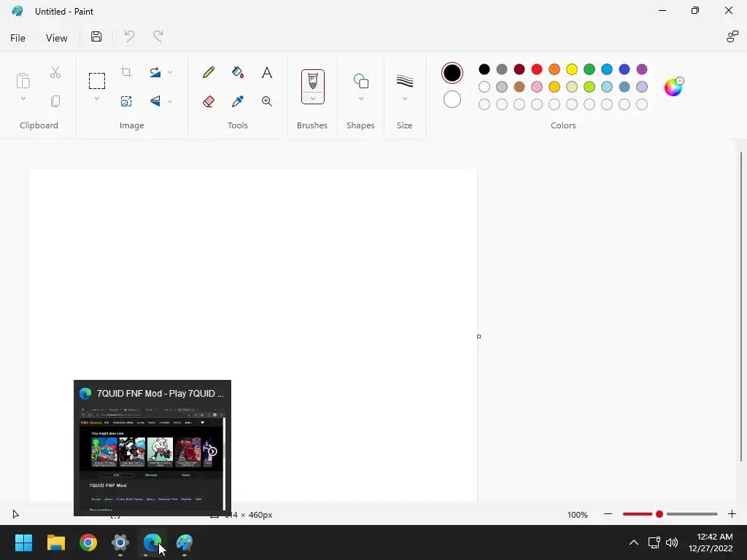
Task: Click the canvas right-edge resize handle
Action: pyautogui.click(x=479, y=336)
